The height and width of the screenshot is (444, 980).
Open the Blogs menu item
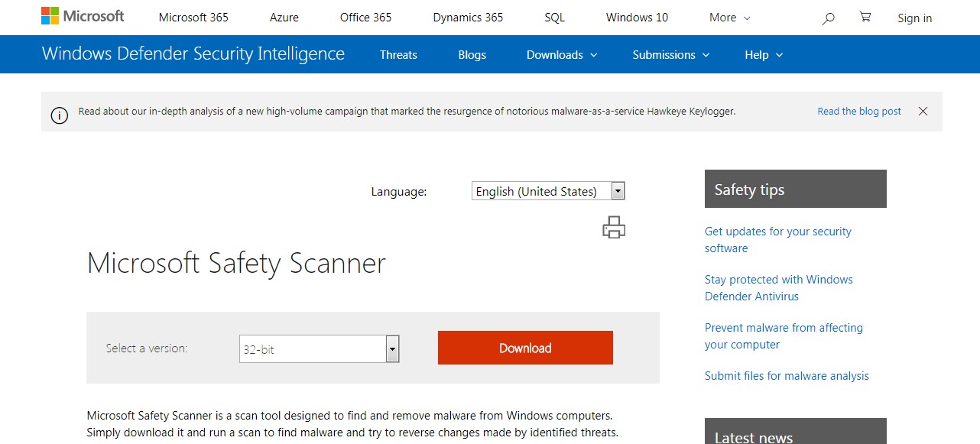pyautogui.click(x=472, y=55)
